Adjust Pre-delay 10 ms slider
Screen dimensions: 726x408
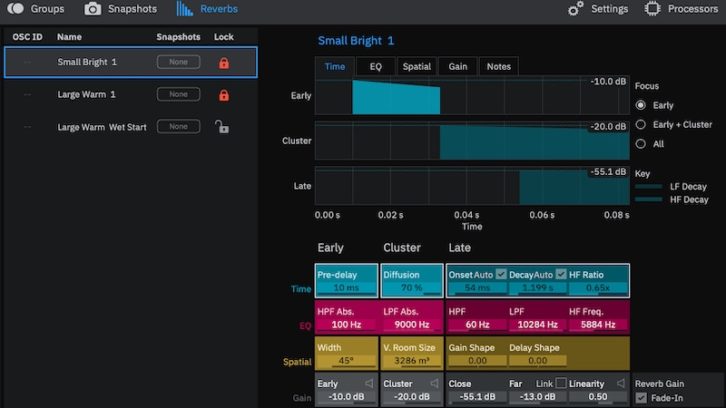tap(346, 288)
